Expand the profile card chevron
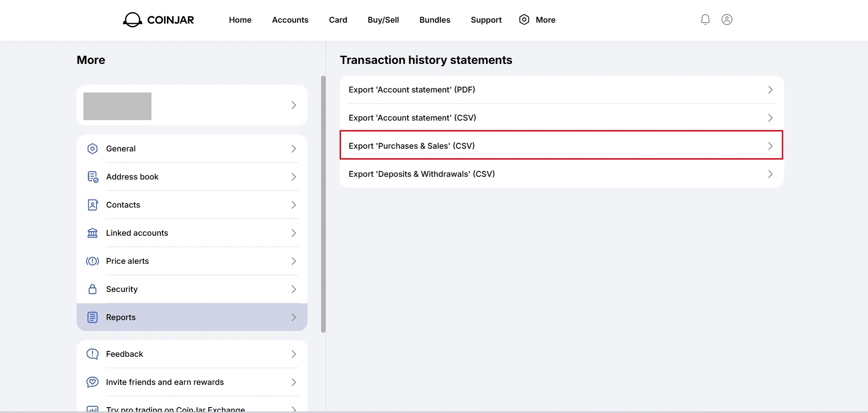This screenshot has width=868, height=413. click(294, 105)
